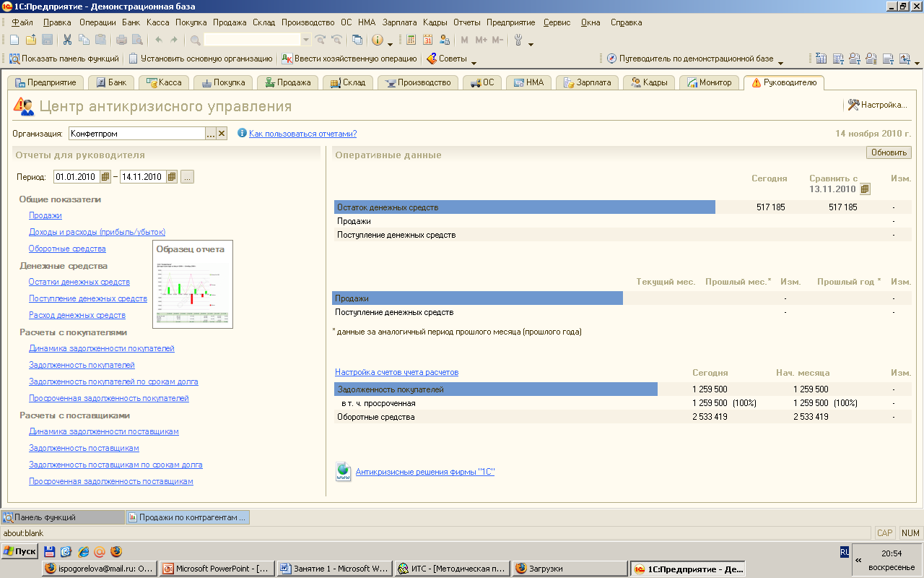Create a new document with the toolbar icon
Viewport: 924px width, 578px height.
(x=14, y=40)
